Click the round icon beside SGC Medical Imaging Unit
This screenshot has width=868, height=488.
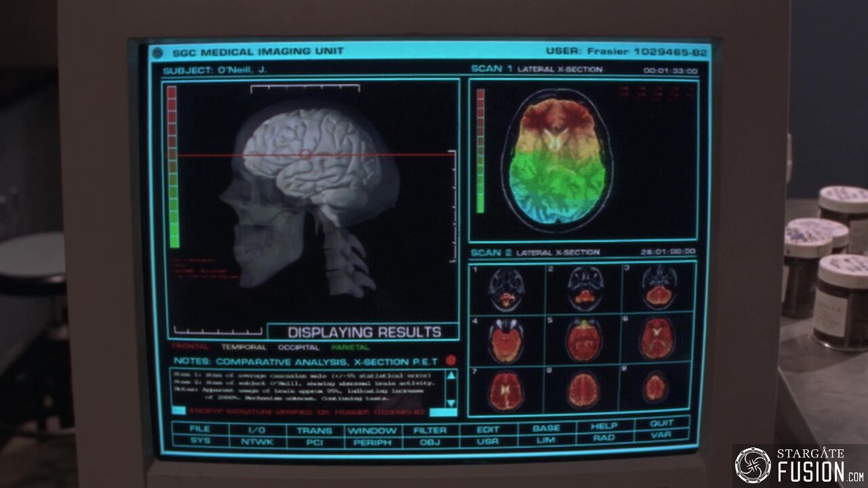[x=157, y=52]
